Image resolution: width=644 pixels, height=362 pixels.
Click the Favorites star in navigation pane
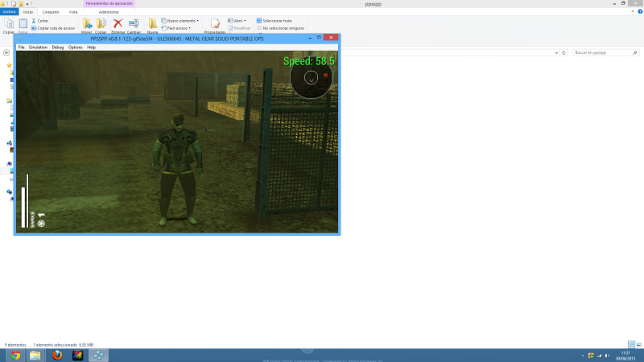tap(9, 65)
